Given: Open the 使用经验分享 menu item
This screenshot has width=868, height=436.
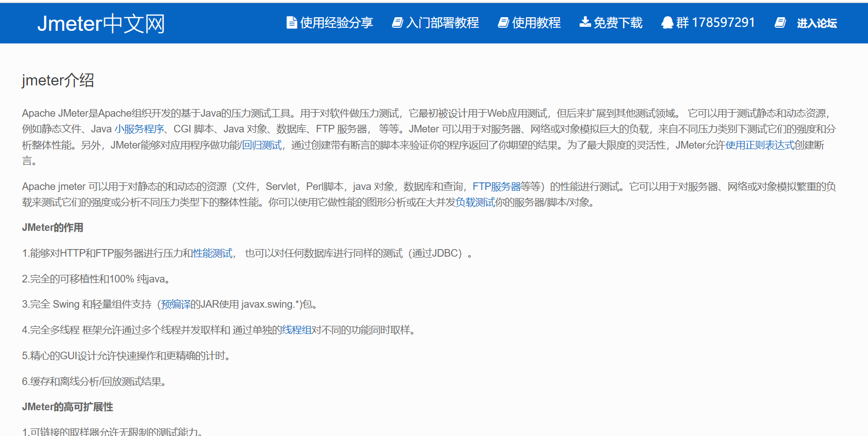Looking at the screenshot, I should pos(336,23).
